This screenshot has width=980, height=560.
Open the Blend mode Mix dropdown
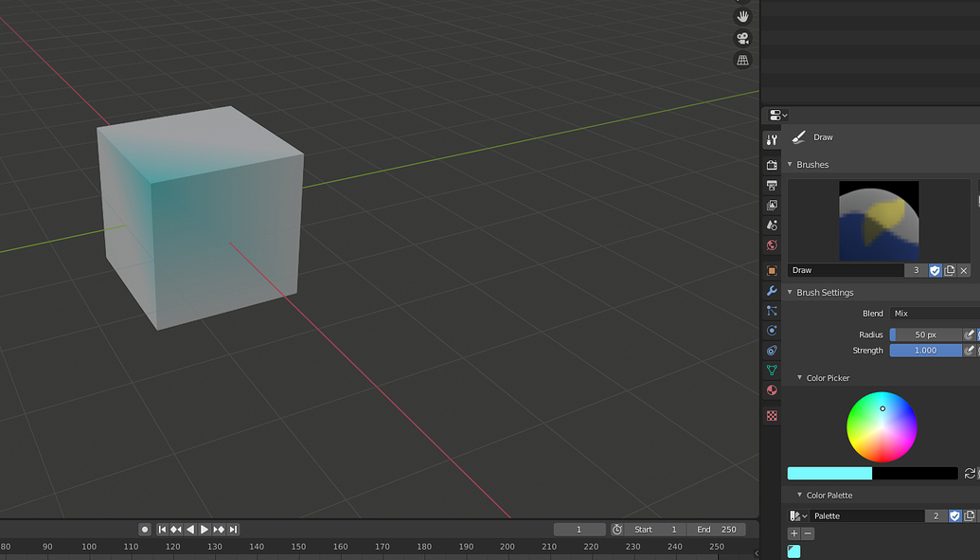click(933, 313)
